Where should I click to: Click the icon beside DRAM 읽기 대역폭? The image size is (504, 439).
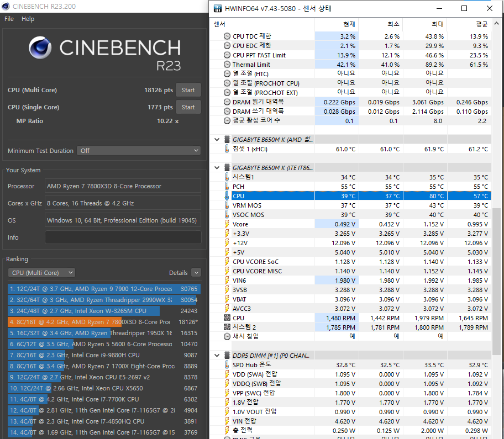227,102
